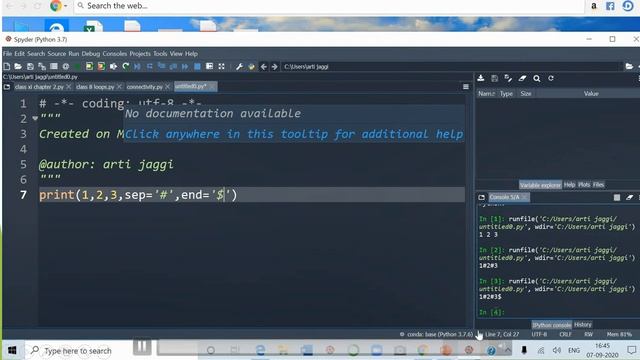The height and width of the screenshot is (360, 640).
Task: Open the Tools menu
Action: tap(160, 53)
